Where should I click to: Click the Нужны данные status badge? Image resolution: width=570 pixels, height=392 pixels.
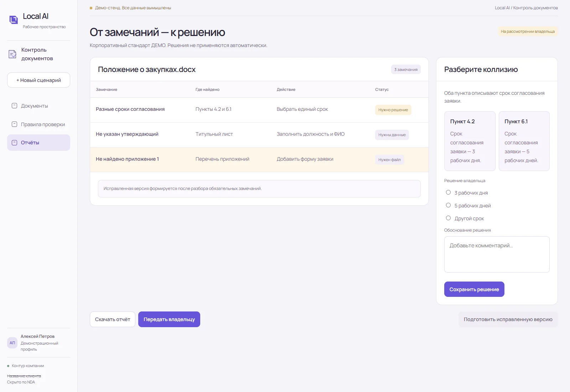392,135
